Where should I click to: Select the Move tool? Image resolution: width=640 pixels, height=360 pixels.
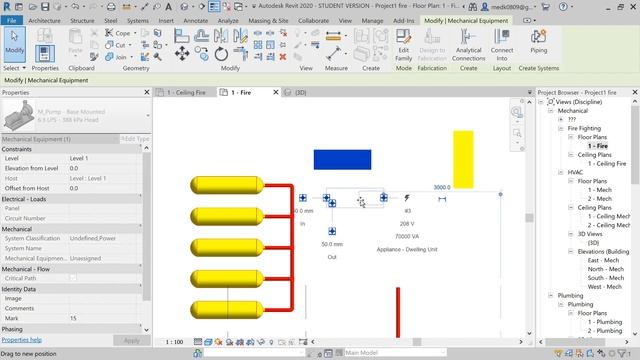click(x=182, y=53)
